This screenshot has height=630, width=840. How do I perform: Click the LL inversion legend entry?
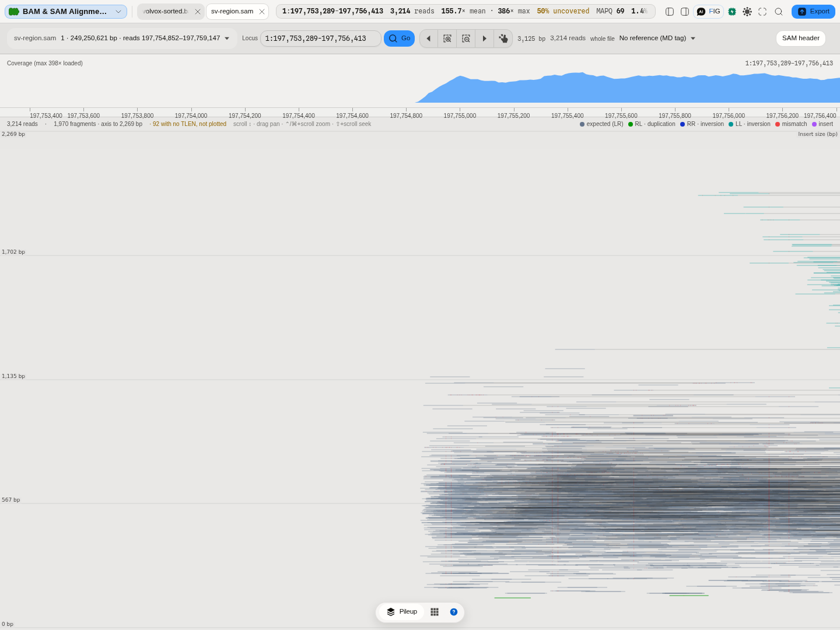pyautogui.click(x=750, y=124)
